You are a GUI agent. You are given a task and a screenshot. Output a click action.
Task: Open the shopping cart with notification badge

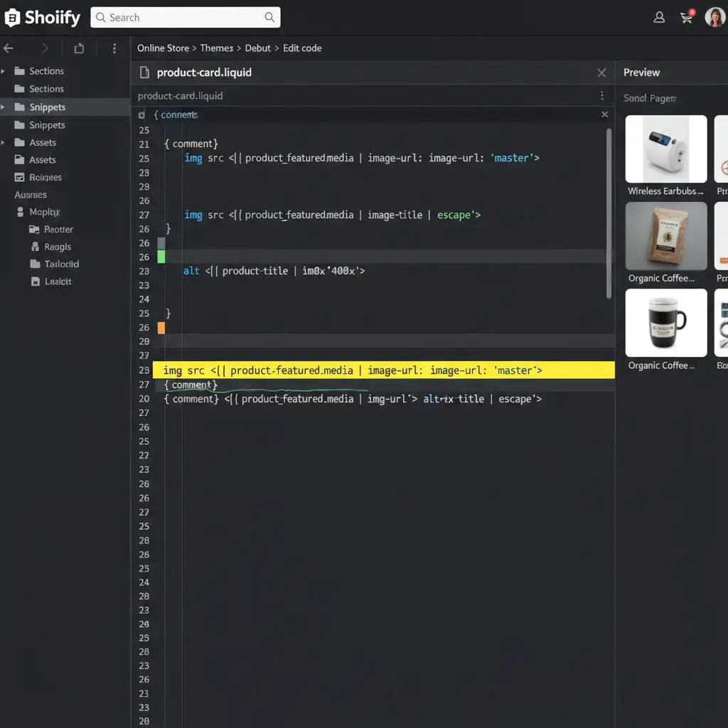tap(687, 18)
